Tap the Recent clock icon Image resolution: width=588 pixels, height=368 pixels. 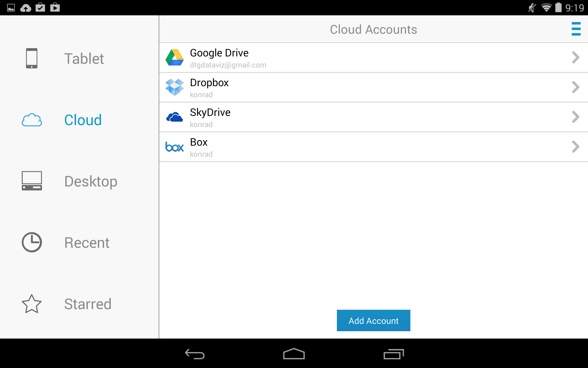point(32,242)
